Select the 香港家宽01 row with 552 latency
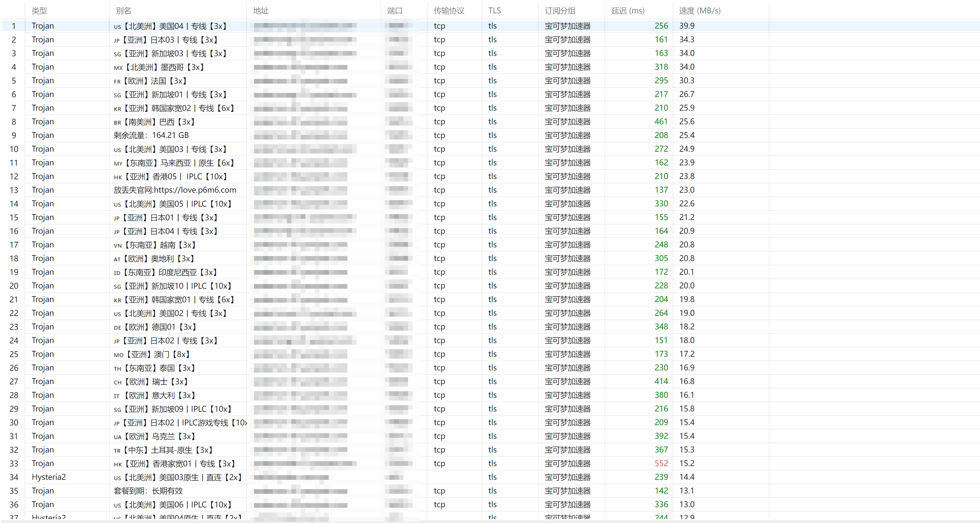980x523 pixels. (x=490, y=463)
